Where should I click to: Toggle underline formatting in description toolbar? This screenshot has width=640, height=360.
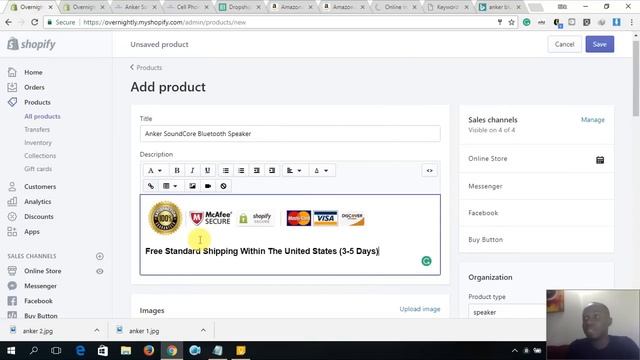[x=207, y=171]
